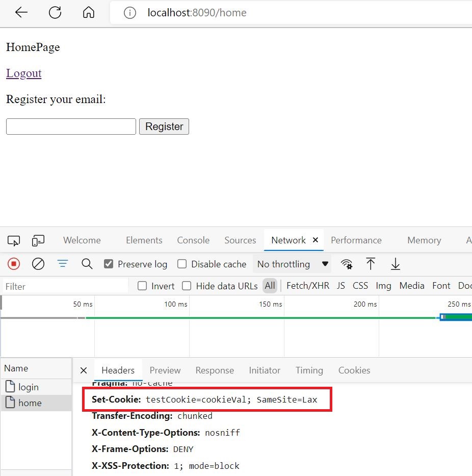Screen dimensions: 472x476
Task: Filter requests by CSS type
Action: click(x=360, y=286)
